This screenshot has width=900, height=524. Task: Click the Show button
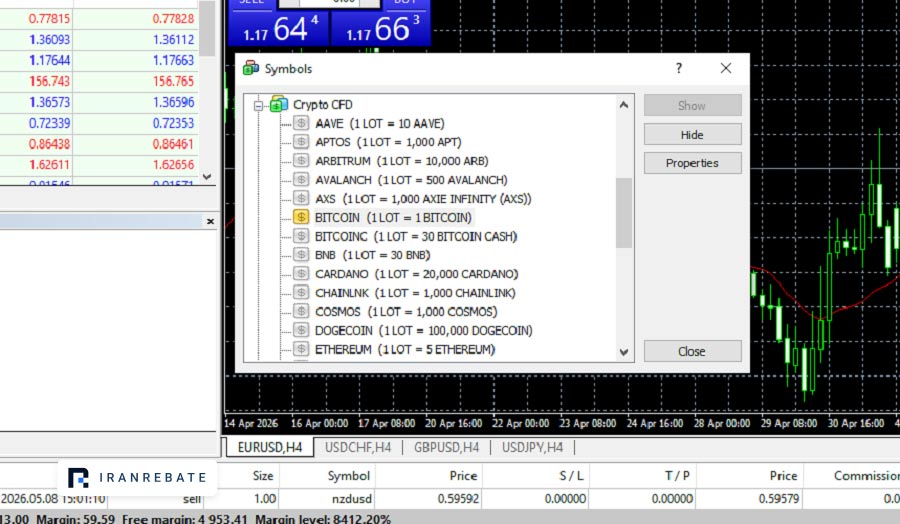692,106
